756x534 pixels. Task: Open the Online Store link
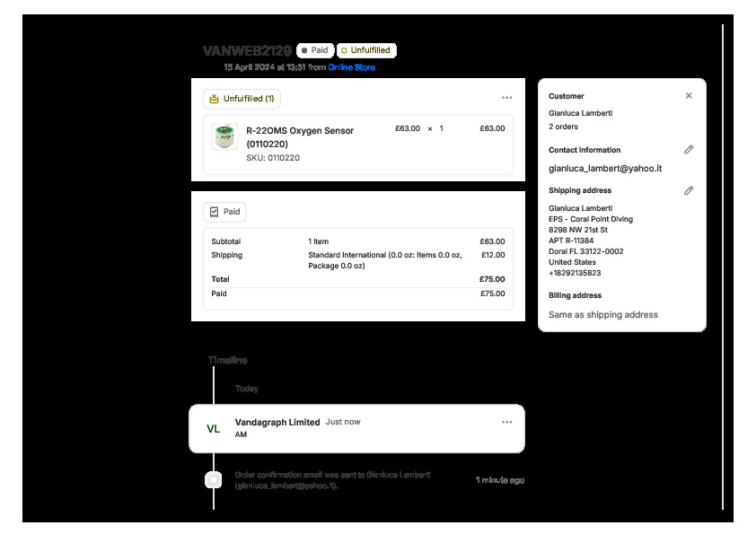351,67
